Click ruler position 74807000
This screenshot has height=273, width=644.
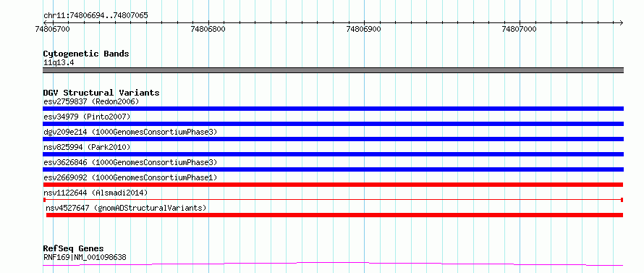click(x=519, y=29)
